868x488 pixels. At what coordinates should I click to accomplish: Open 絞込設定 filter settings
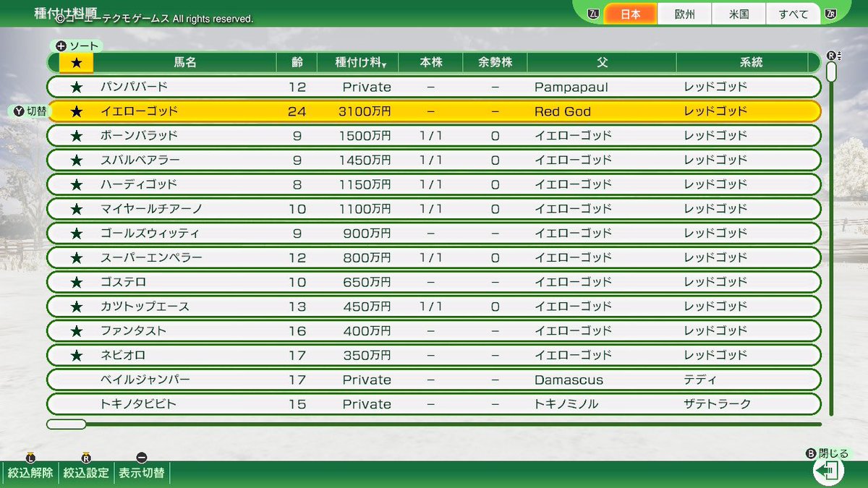point(86,473)
